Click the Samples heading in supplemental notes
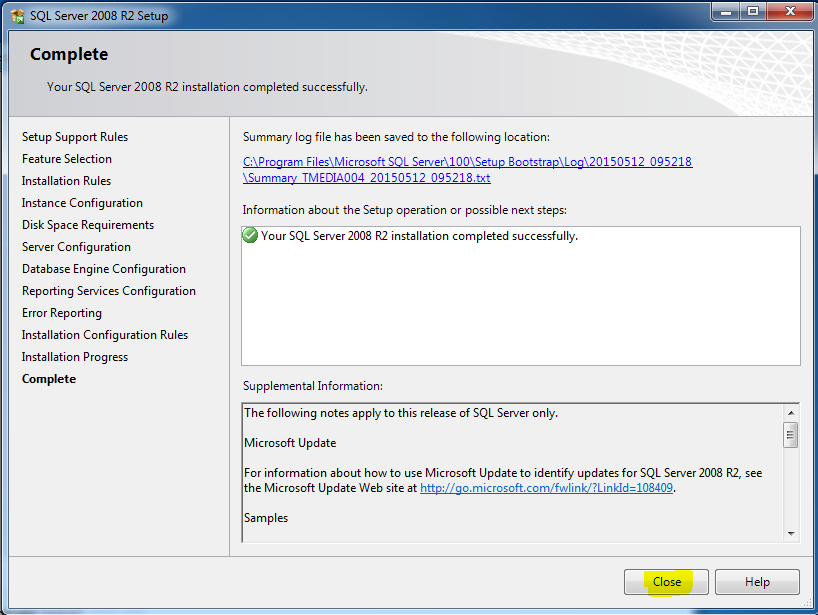This screenshot has width=818, height=615. (266, 518)
